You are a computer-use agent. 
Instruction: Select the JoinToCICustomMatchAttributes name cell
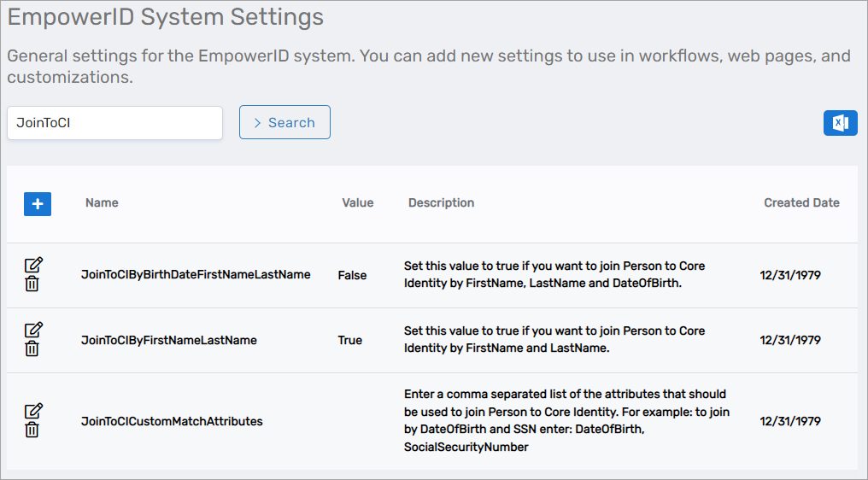point(172,421)
